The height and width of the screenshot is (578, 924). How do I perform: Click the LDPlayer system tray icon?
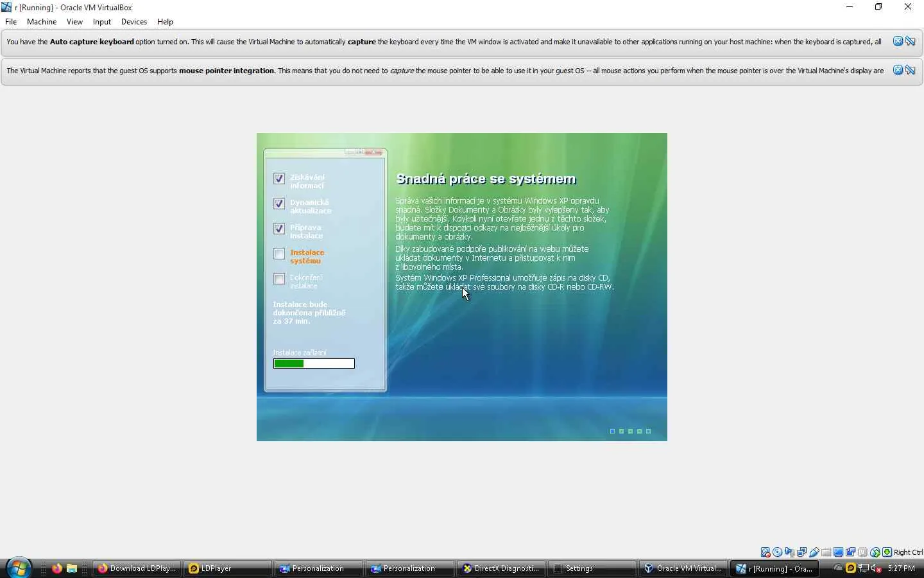pyautogui.click(x=851, y=568)
